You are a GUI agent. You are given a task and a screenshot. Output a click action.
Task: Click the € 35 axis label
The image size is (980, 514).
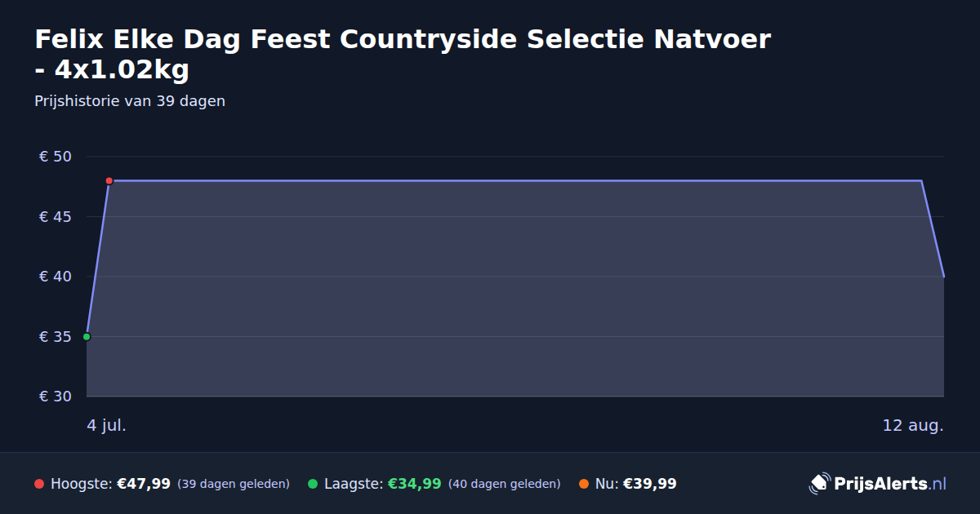(56, 336)
